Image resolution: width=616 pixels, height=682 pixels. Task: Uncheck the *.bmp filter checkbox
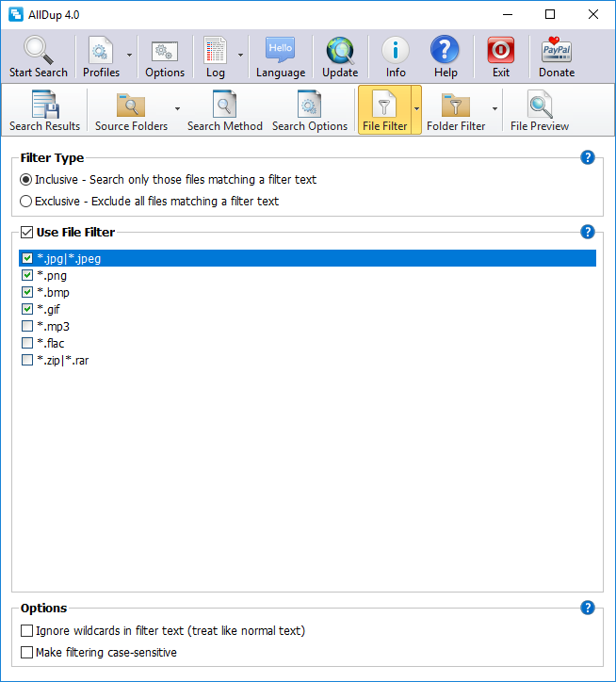[27, 292]
